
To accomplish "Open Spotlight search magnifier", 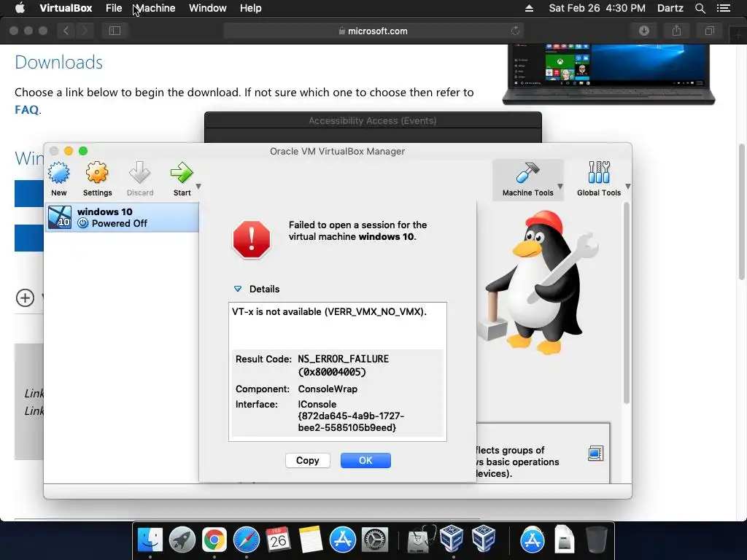I will click(700, 8).
